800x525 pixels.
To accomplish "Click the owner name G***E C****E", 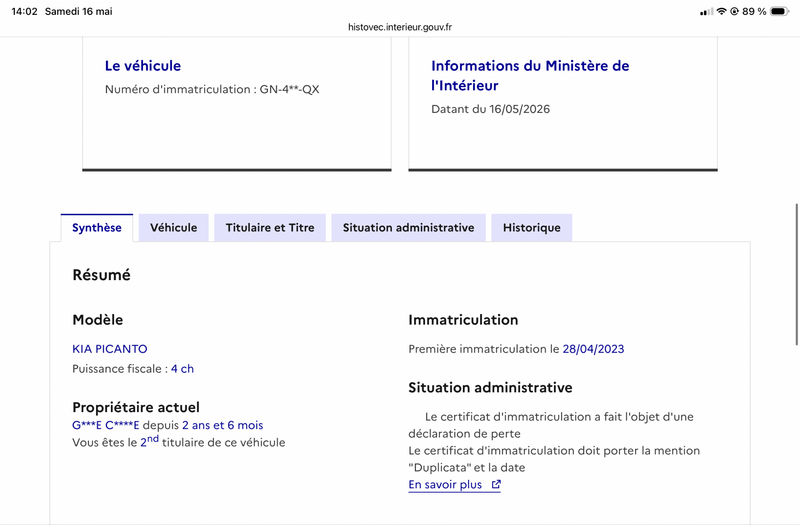I will coord(106,425).
